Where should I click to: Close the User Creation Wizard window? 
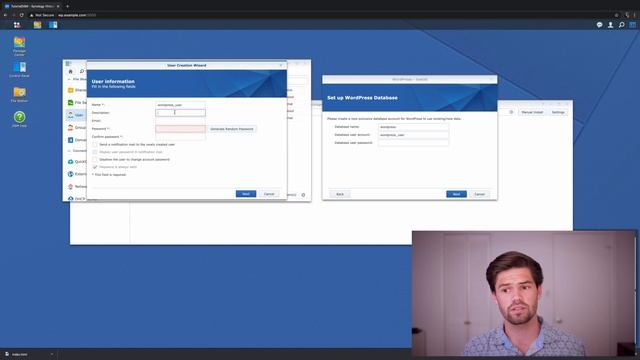coord(281,65)
